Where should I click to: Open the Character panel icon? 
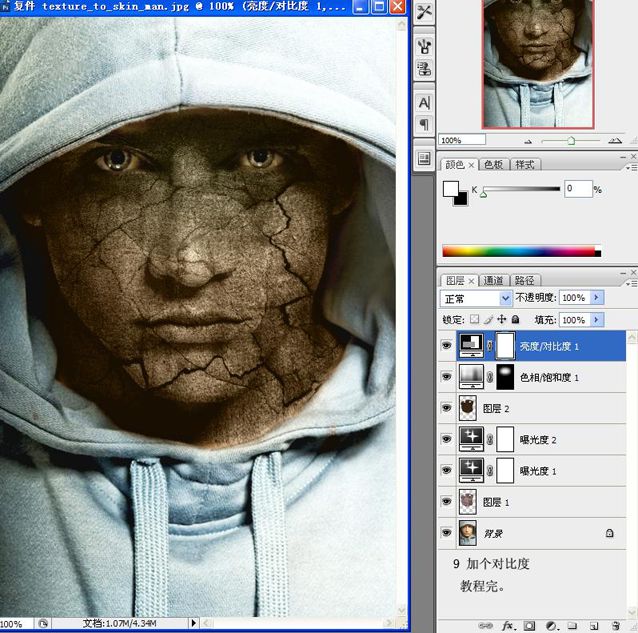(x=424, y=103)
